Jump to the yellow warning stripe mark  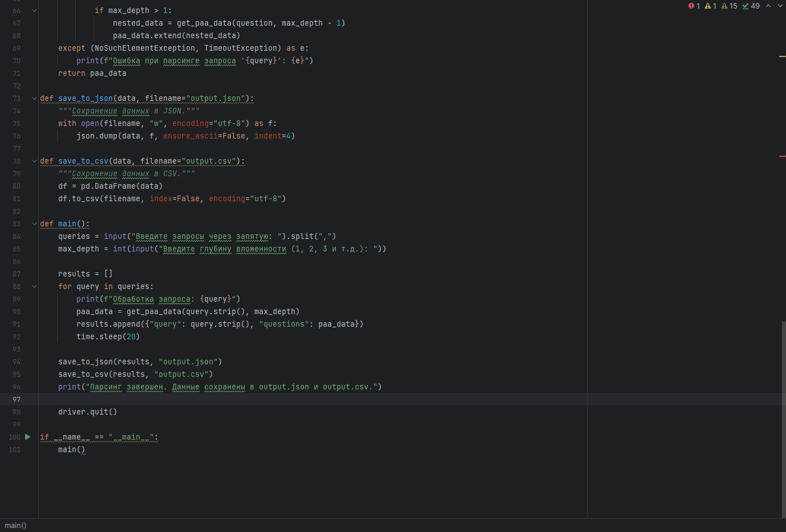coord(782,56)
